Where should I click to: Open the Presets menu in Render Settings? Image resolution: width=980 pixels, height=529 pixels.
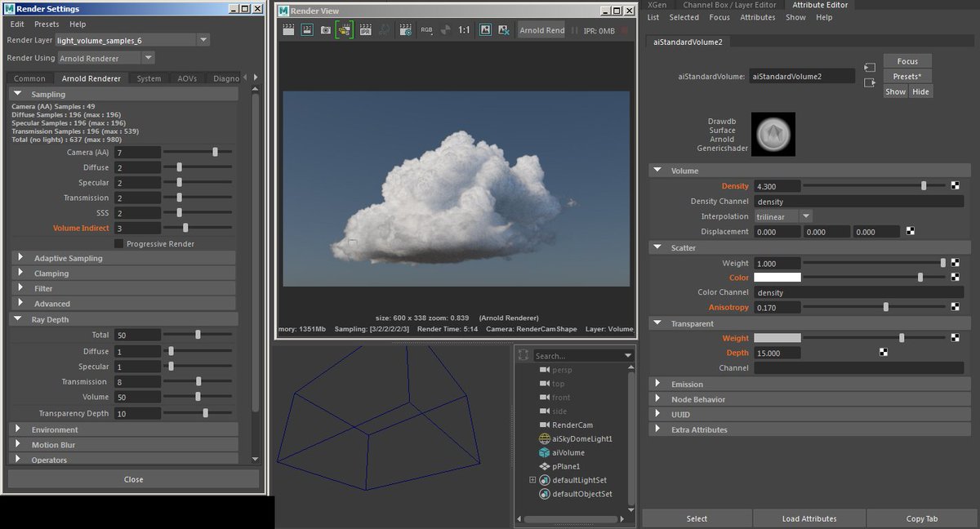(x=47, y=24)
